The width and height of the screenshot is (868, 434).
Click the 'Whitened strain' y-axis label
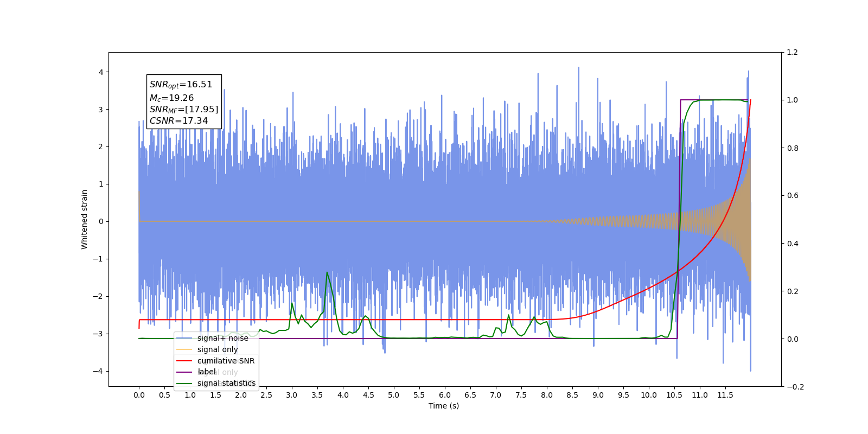tap(84, 219)
